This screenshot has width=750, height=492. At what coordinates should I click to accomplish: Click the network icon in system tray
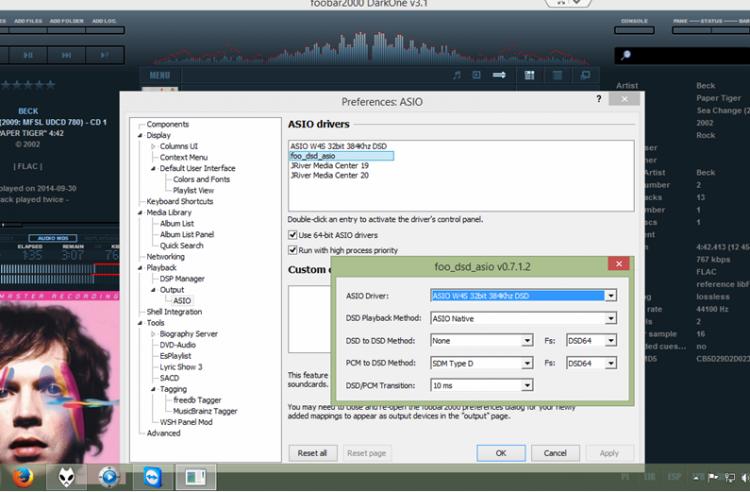pyautogui.click(x=730, y=477)
